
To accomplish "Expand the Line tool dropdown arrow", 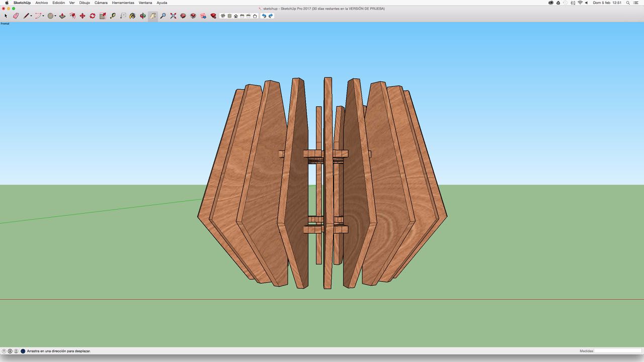I will point(31,16).
